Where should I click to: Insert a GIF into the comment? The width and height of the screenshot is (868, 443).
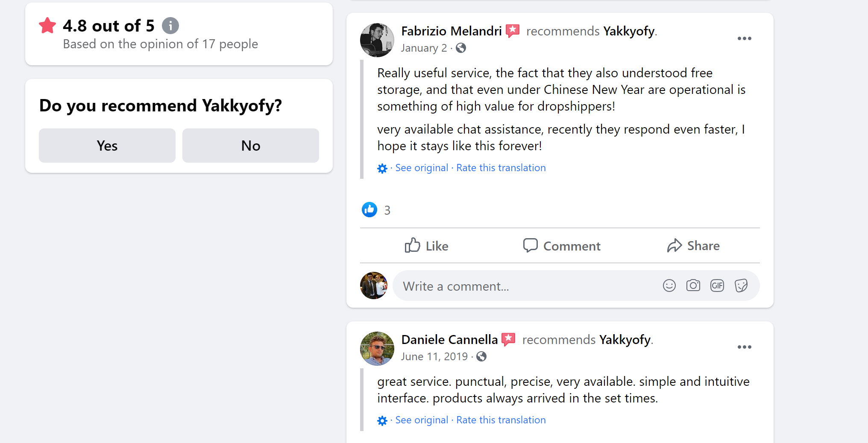pyautogui.click(x=717, y=286)
